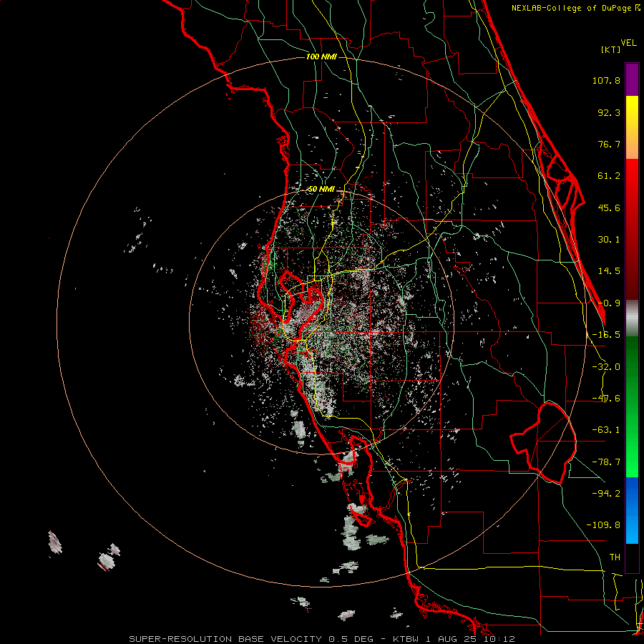Select the -16.5 velocity scale value
The image size is (644, 644).
pyautogui.click(x=606, y=335)
